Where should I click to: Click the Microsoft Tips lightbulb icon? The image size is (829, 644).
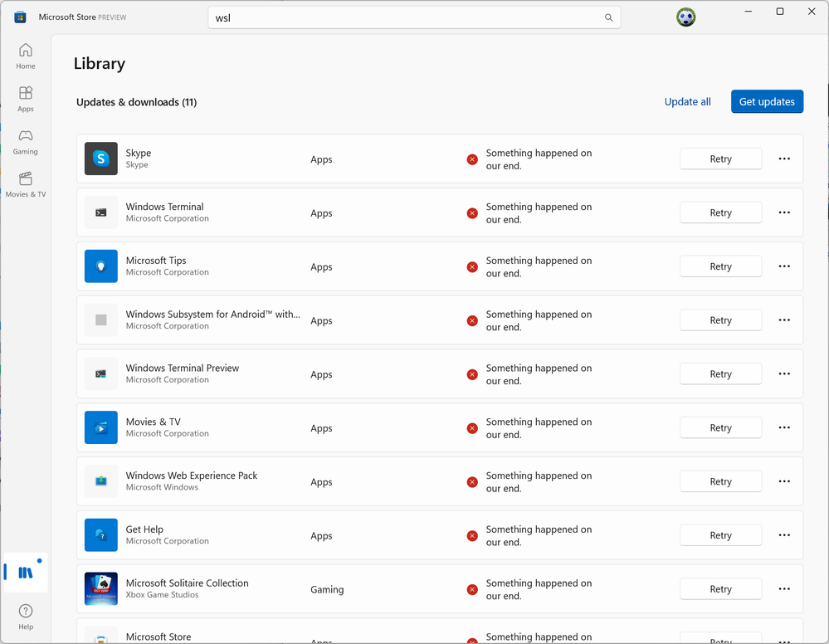(101, 266)
